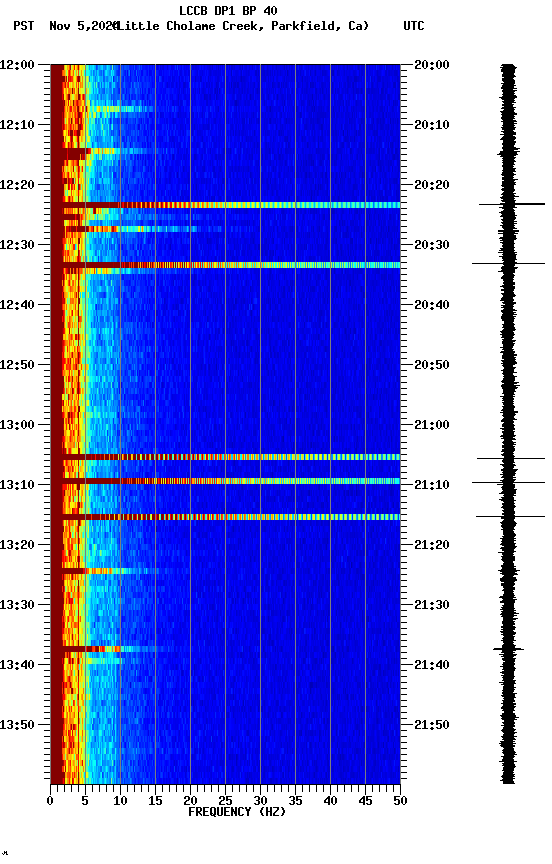
Task: Click the '20:10' UTC time label
Action: [x=432, y=125]
